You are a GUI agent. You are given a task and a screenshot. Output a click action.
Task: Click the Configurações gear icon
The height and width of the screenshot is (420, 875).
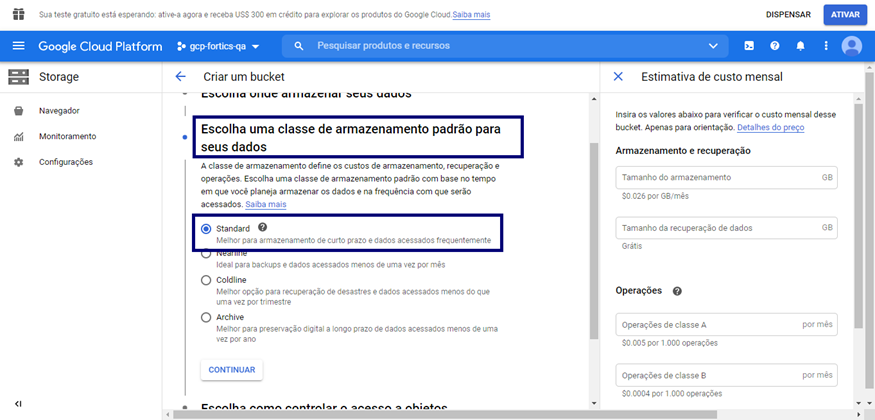coord(18,162)
